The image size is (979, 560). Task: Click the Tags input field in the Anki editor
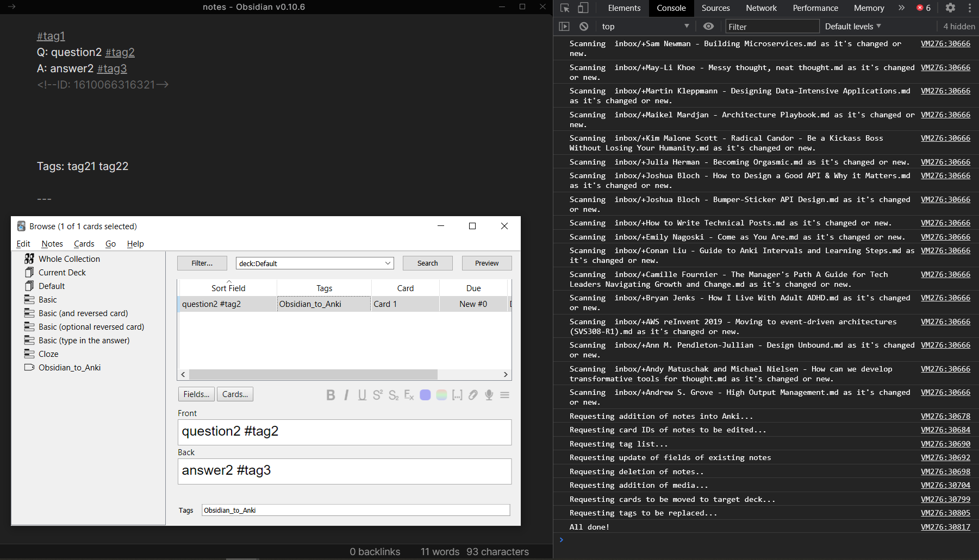pyautogui.click(x=356, y=510)
